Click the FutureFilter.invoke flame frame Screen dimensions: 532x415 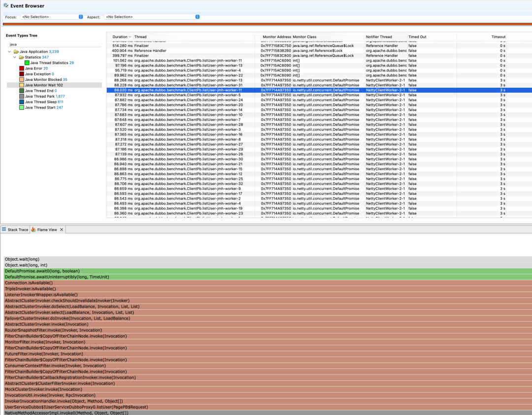[267, 354]
